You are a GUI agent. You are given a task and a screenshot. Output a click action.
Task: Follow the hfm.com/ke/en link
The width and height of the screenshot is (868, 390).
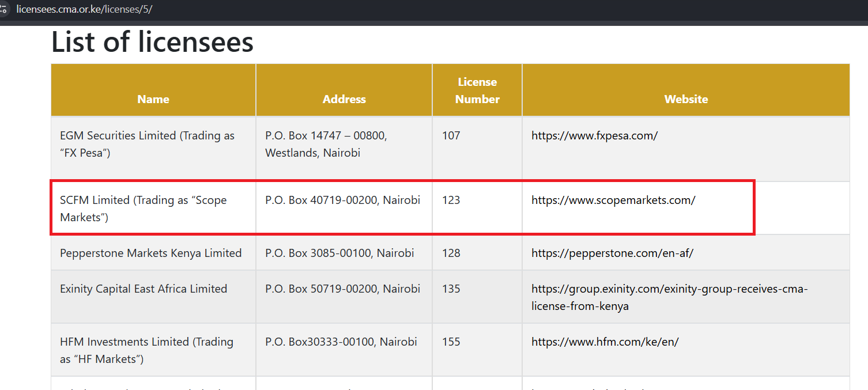605,342
